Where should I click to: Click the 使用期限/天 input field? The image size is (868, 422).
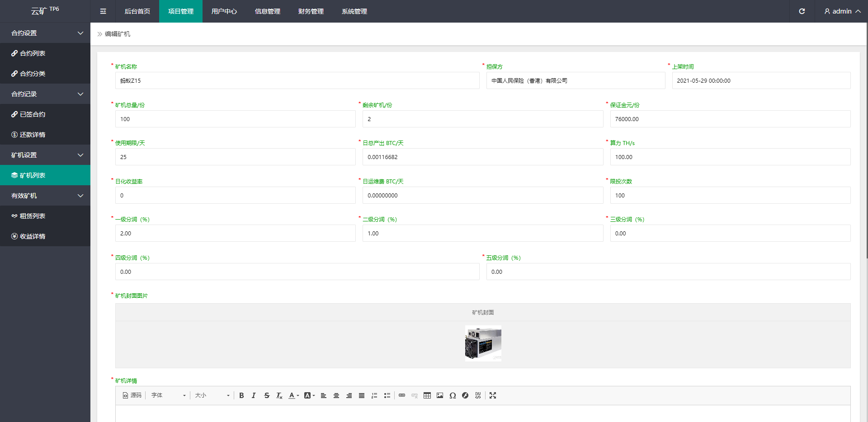(236, 157)
